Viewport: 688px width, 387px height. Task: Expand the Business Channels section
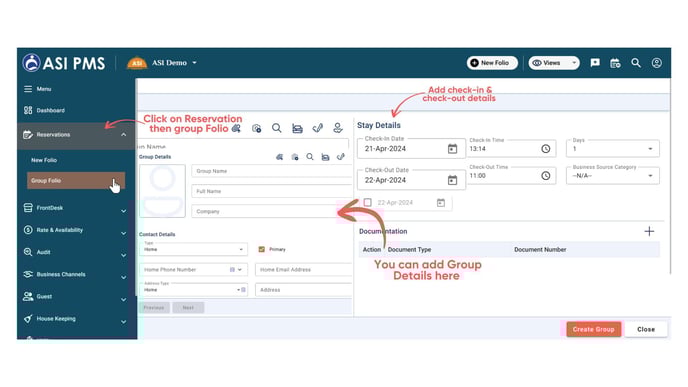click(x=123, y=277)
